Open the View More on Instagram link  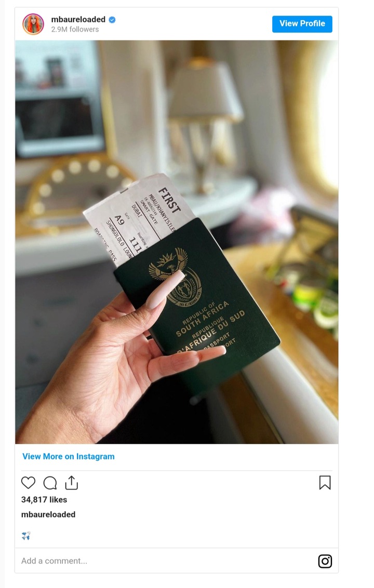(69, 456)
